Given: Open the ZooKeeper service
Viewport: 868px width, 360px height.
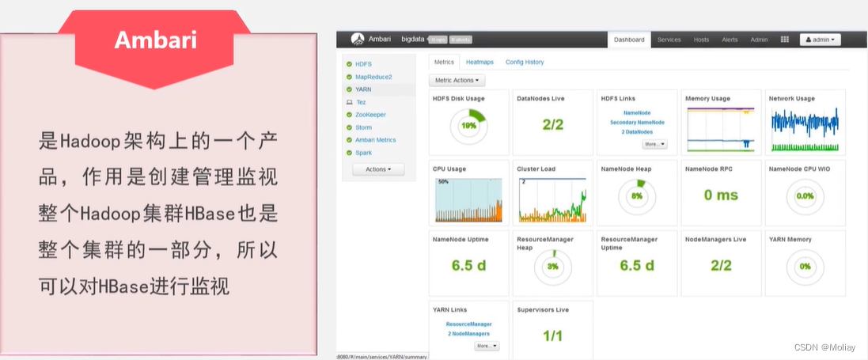Looking at the screenshot, I should click(371, 115).
